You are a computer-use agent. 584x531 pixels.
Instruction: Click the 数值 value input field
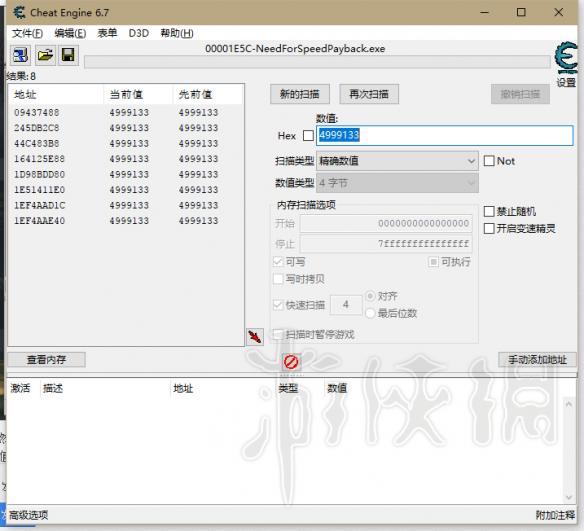(x=444, y=135)
